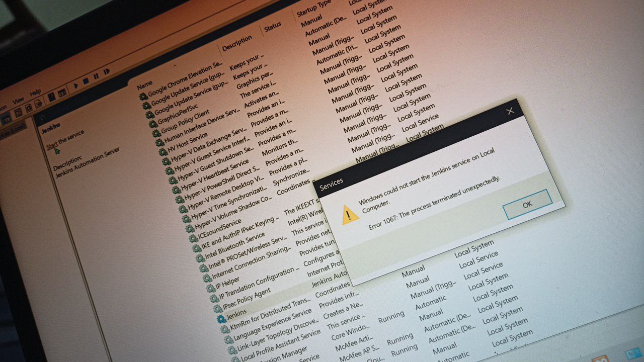Click the Stop Service square toolbar icon
Screen dimensions: 644x362
point(86,81)
